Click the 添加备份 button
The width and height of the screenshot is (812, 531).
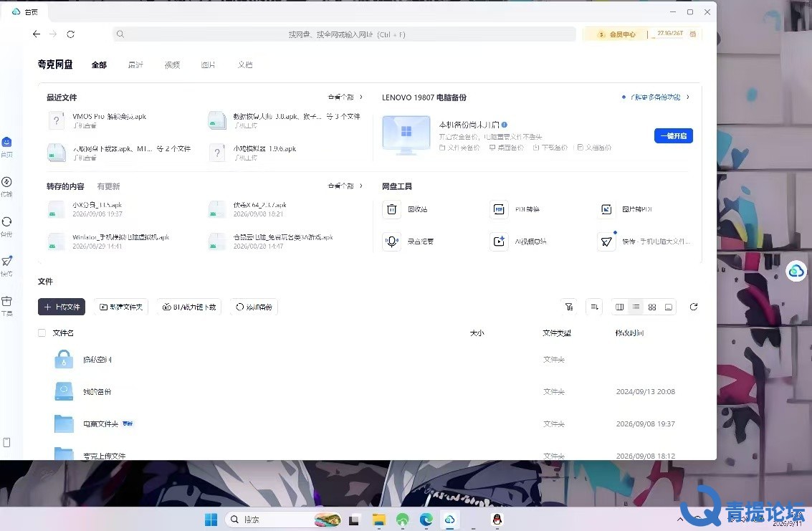[x=254, y=307]
